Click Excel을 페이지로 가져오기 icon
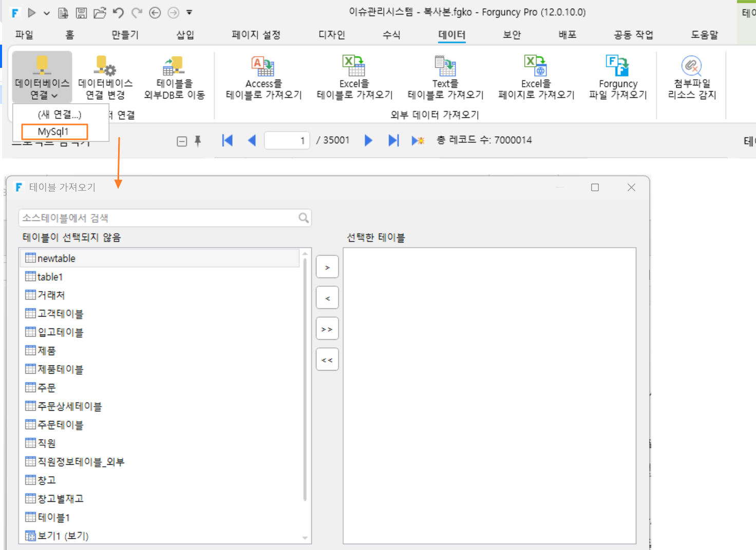This screenshot has width=756, height=550. [x=536, y=66]
